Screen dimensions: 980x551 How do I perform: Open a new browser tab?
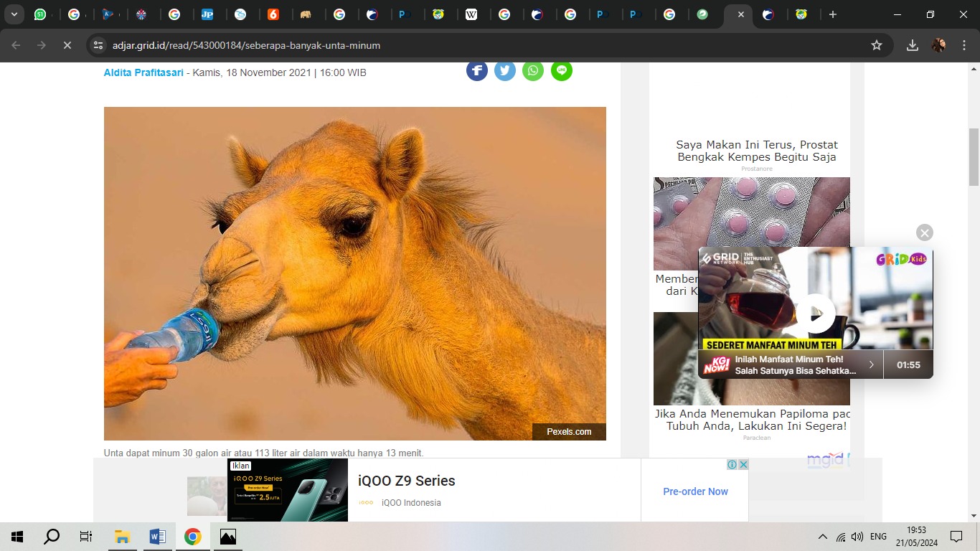click(832, 14)
